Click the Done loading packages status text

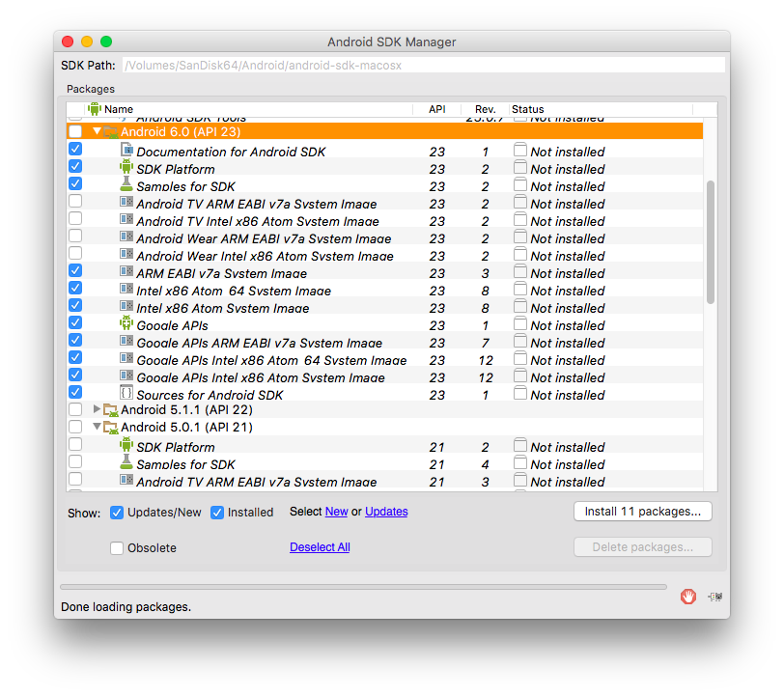tap(126, 606)
